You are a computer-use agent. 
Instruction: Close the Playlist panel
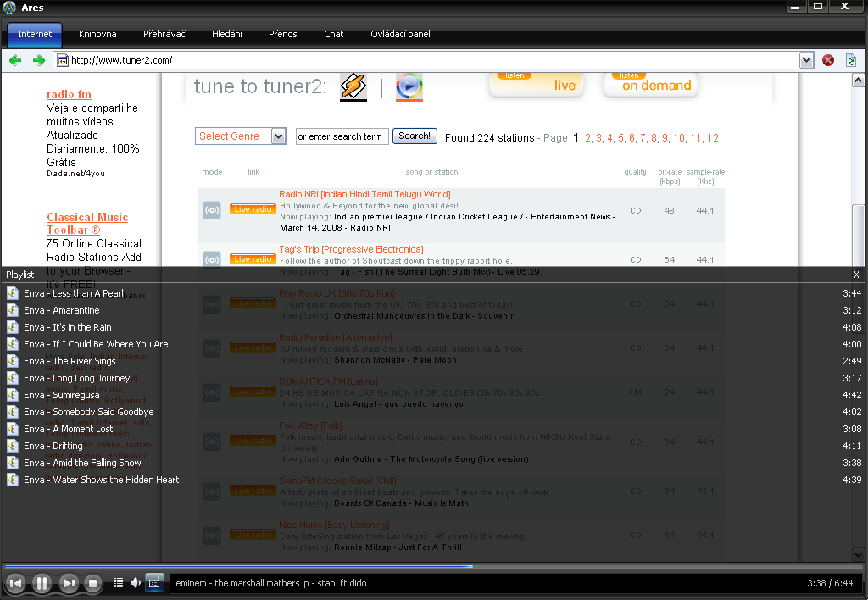[x=856, y=275]
